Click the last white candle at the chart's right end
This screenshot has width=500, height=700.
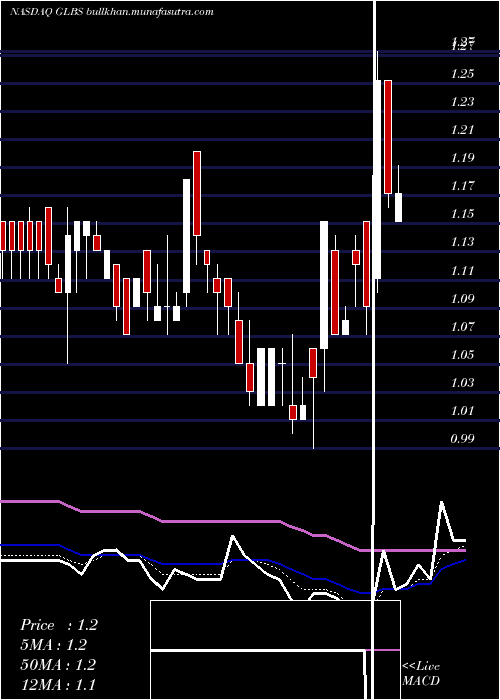(398, 208)
